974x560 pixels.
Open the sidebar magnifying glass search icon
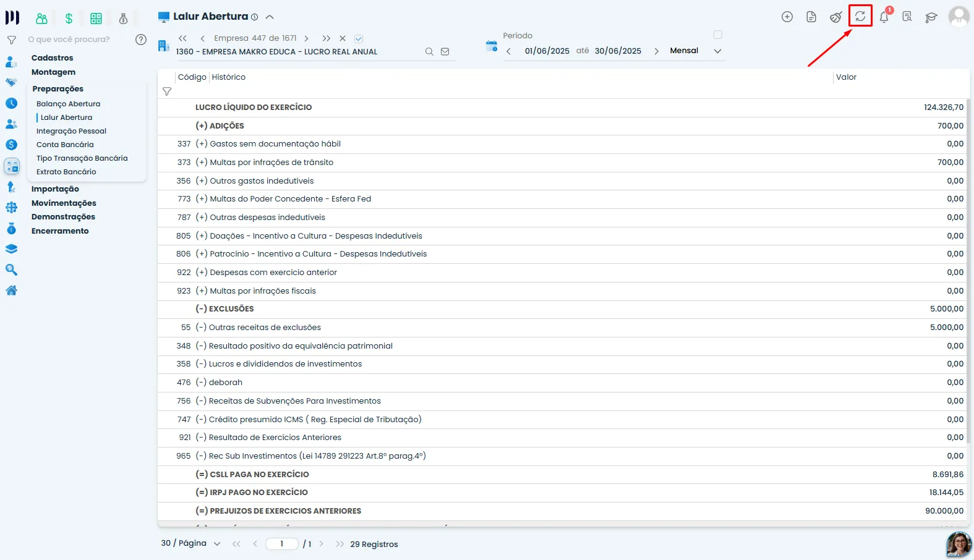click(x=11, y=270)
